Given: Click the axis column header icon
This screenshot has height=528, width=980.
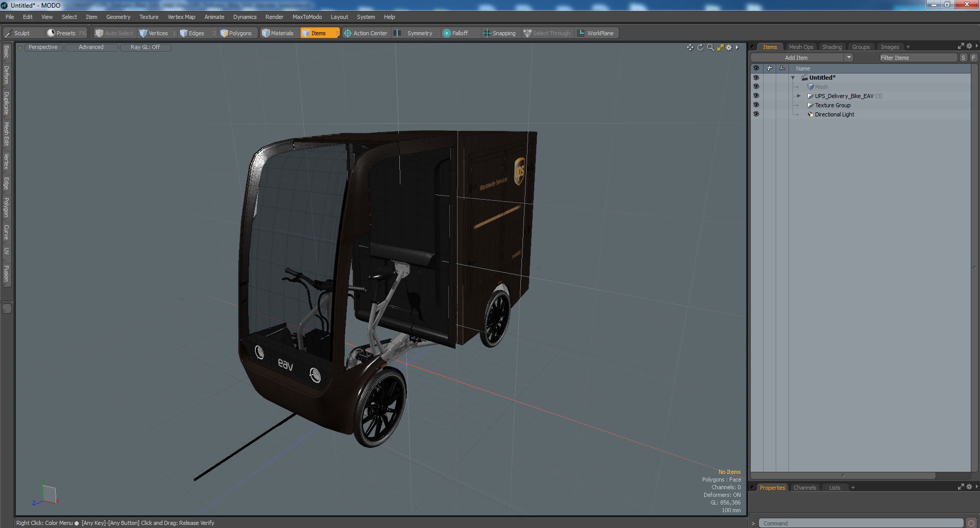Looking at the screenshot, I should tap(782, 68).
